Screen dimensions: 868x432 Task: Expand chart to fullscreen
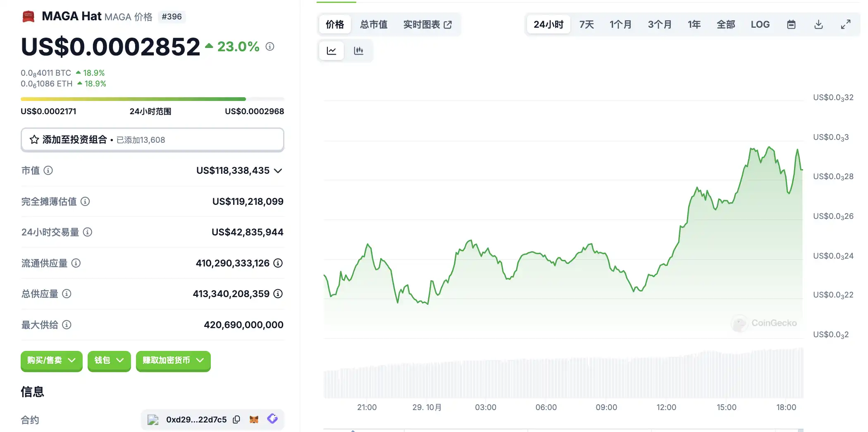[846, 24]
